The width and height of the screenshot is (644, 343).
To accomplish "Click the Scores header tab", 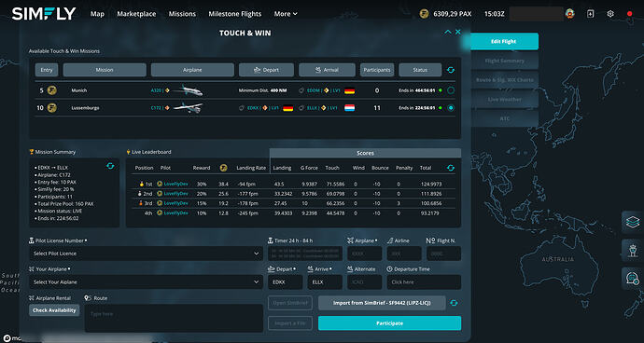I will pos(365,153).
